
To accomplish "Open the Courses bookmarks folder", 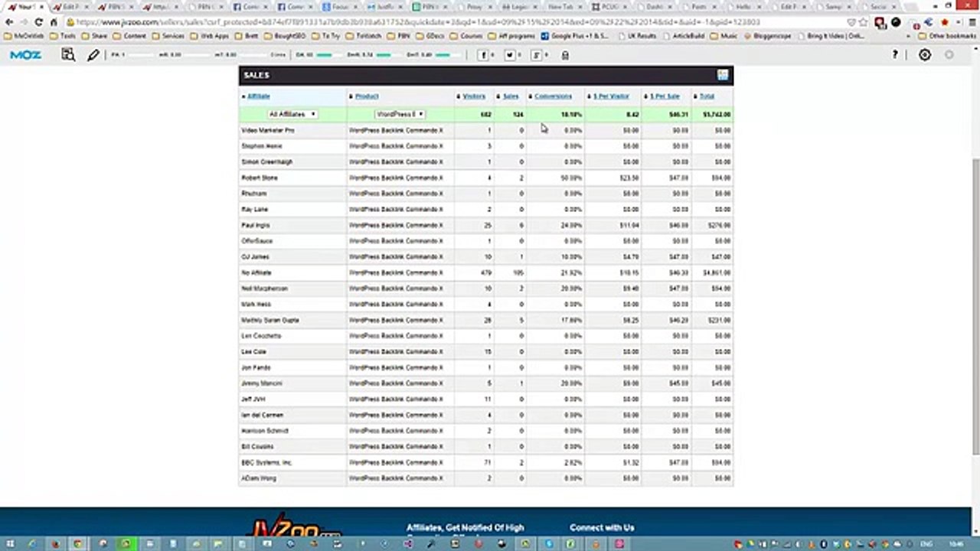I will [x=466, y=36].
